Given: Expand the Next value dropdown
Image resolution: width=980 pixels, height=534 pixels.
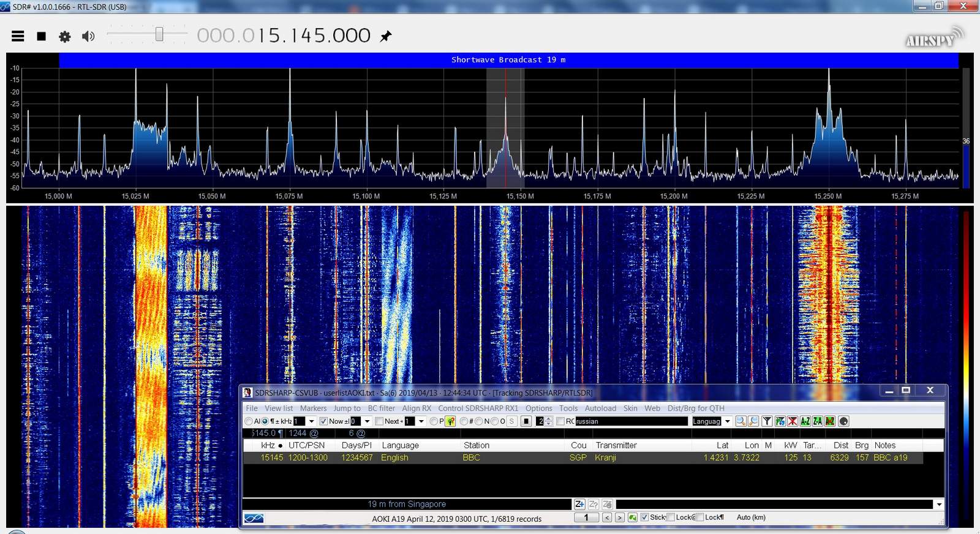Looking at the screenshot, I should 421,421.
